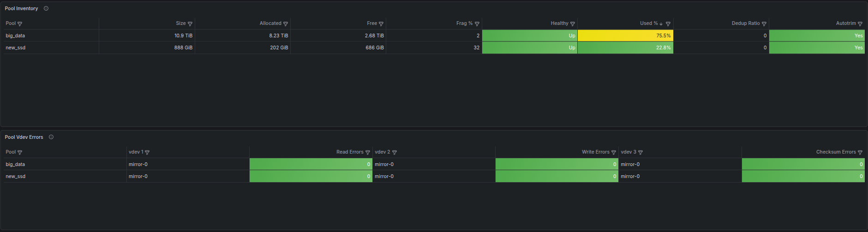Viewport: 868px width, 232px height.
Task: Open filter for Allocated column
Action: (286, 24)
